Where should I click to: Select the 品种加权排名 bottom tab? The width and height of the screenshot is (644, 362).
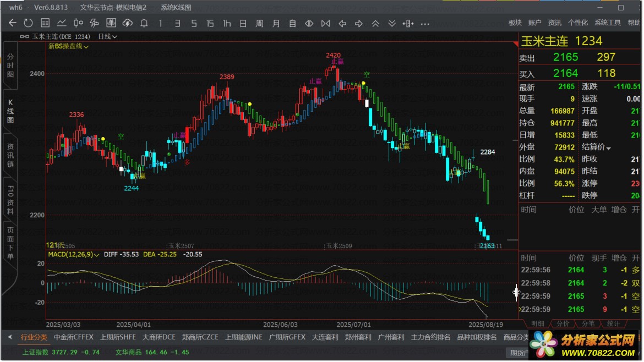click(477, 337)
